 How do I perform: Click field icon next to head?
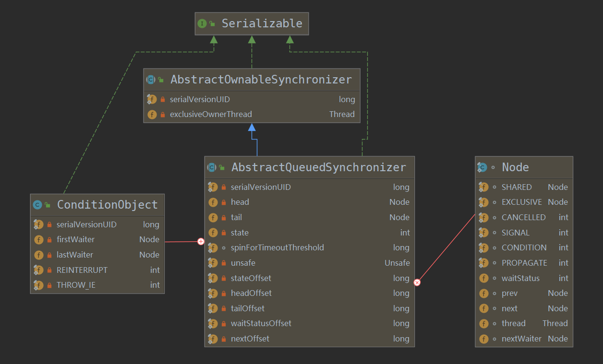tap(213, 202)
